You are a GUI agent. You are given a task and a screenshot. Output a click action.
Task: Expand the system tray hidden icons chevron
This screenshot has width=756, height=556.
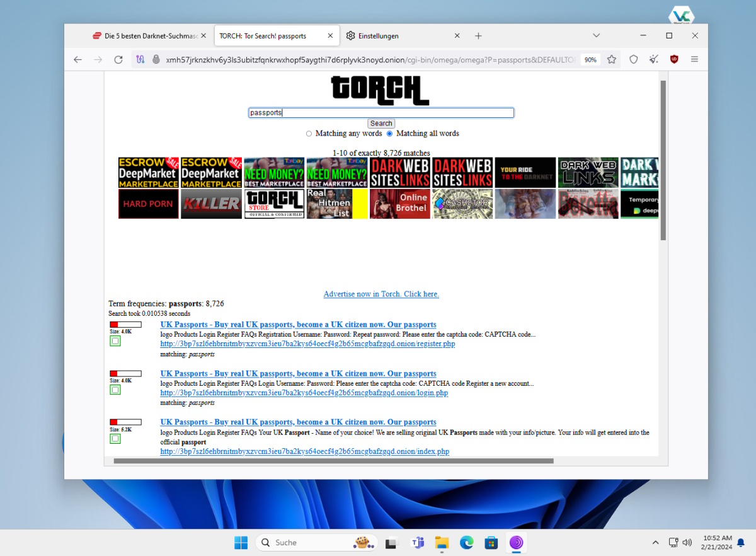655,542
